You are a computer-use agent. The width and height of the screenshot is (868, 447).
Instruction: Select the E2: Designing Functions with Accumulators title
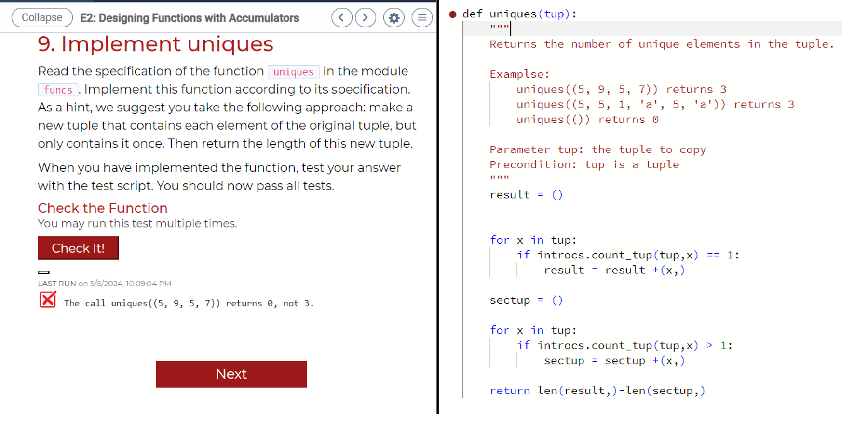point(189,18)
